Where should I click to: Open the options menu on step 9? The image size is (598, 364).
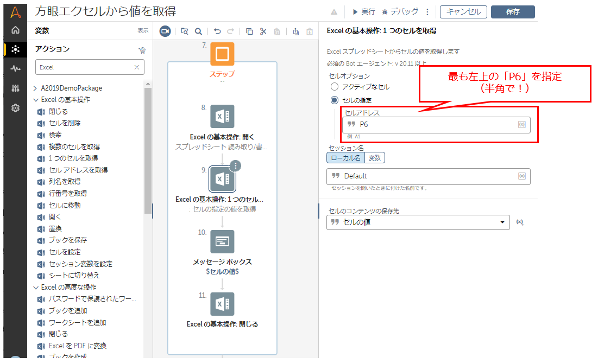pyautogui.click(x=236, y=165)
